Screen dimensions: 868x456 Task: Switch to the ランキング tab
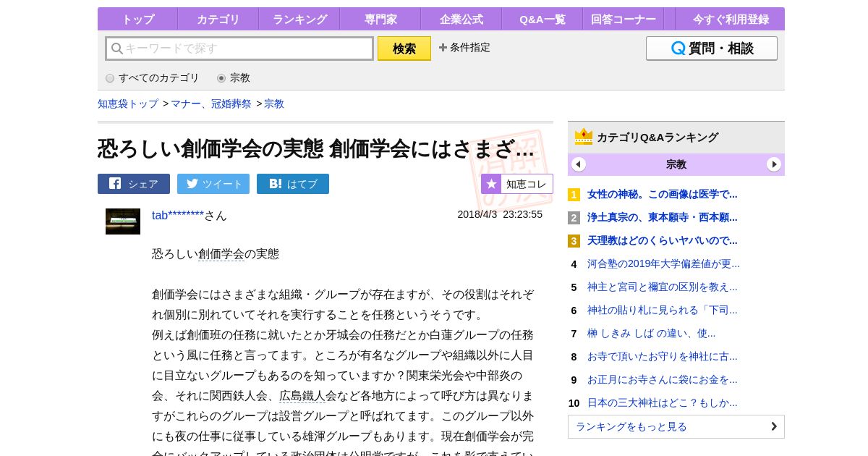pos(299,20)
